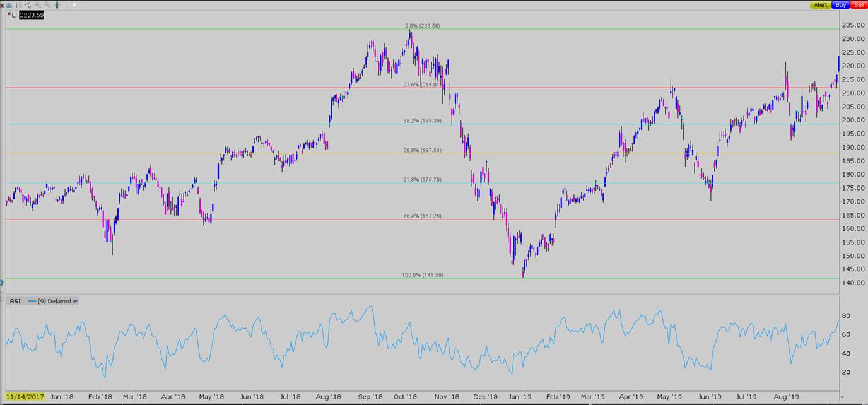Select the 0.0% (233.50) Fibonacci level label
This screenshot has width=868, height=405.
pyautogui.click(x=422, y=26)
